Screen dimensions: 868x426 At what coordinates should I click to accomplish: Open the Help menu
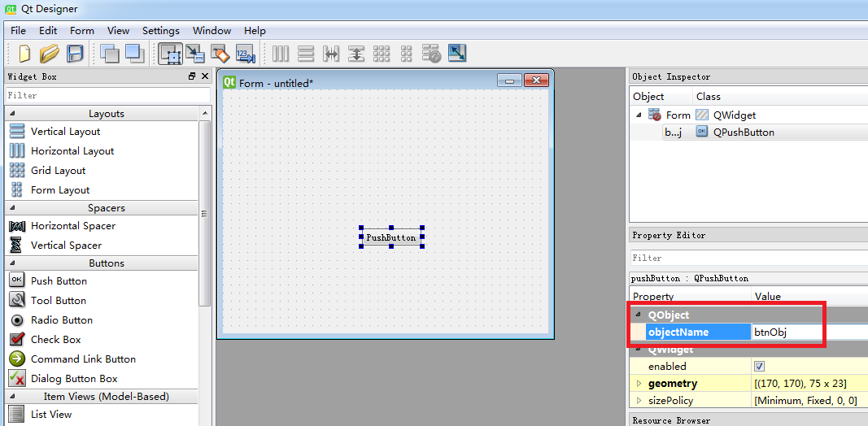[255, 30]
